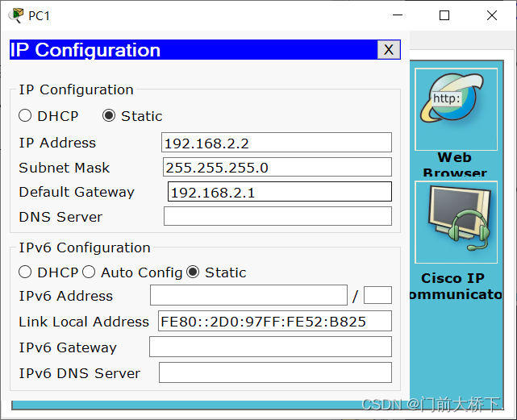Screen dimensions: 517x420
Task: Click the Default Gateway field 192.168.2.1
Action: (280, 192)
